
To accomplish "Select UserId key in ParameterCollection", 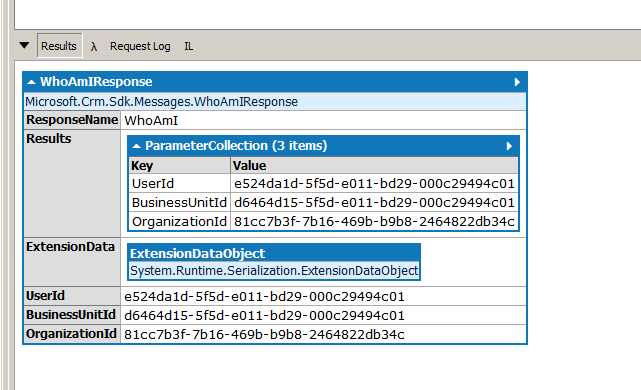I will click(152, 184).
